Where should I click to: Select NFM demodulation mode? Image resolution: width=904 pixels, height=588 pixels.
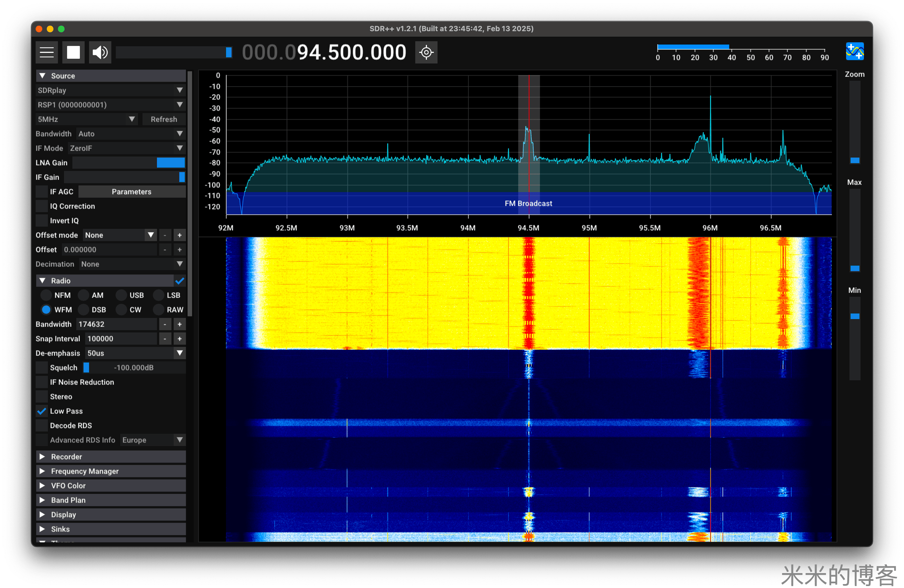45,295
